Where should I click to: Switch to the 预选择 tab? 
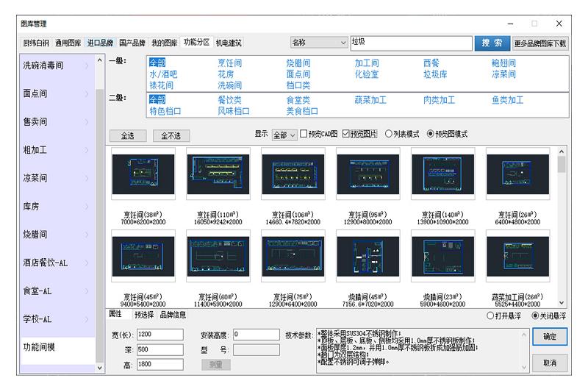tap(144, 315)
